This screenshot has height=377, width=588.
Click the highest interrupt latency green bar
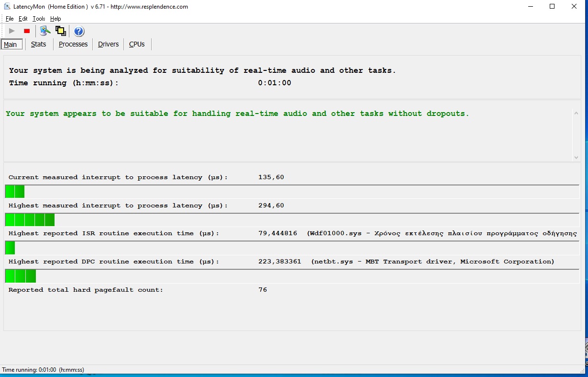pyautogui.click(x=30, y=220)
